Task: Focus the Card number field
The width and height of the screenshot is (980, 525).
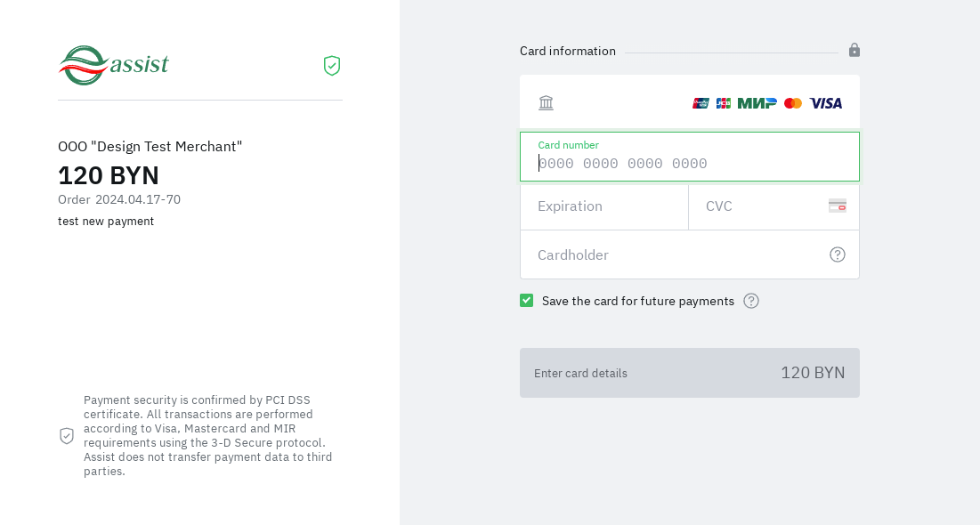Action: [x=690, y=163]
